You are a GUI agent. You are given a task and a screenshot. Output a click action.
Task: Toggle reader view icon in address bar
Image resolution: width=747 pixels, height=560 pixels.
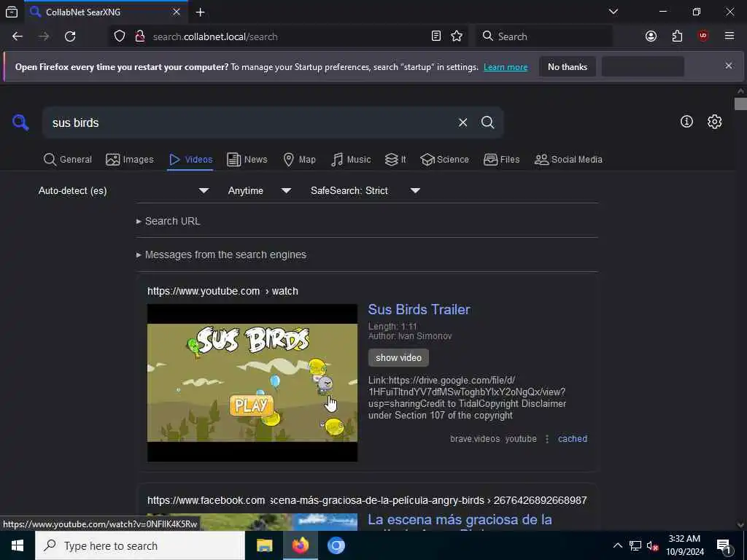click(x=436, y=36)
